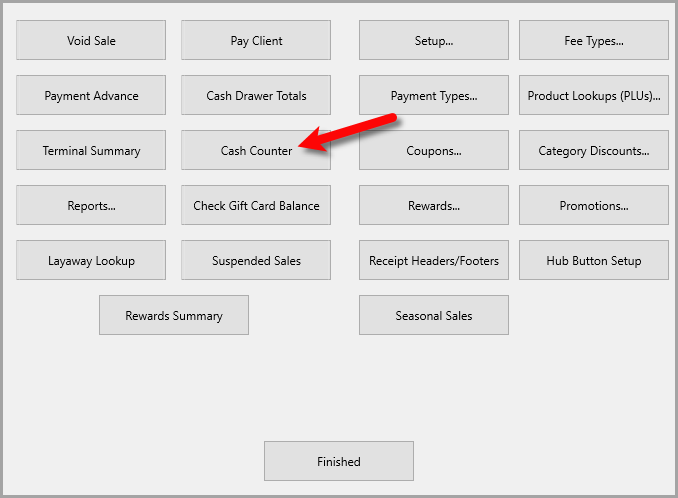Screen dimensions: 678x498
Task: Open the Setup... options
Action: tap(434, 40)
